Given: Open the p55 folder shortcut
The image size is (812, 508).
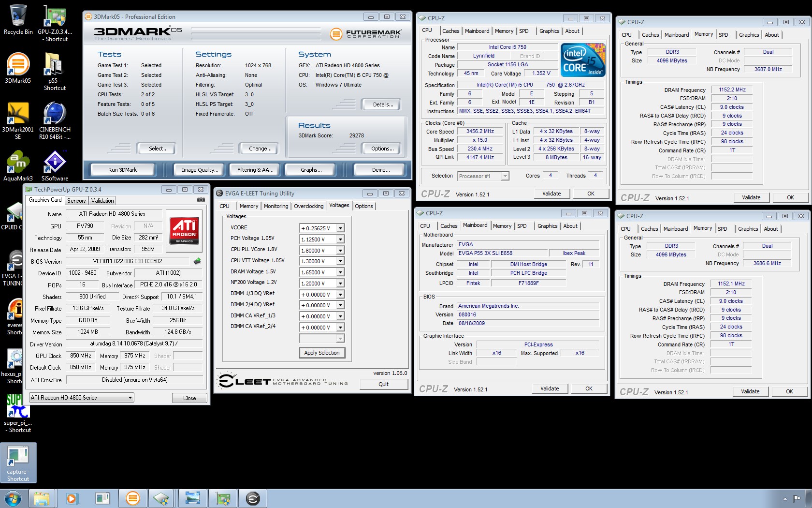Looking at the screenshot, I should [55, 71].
